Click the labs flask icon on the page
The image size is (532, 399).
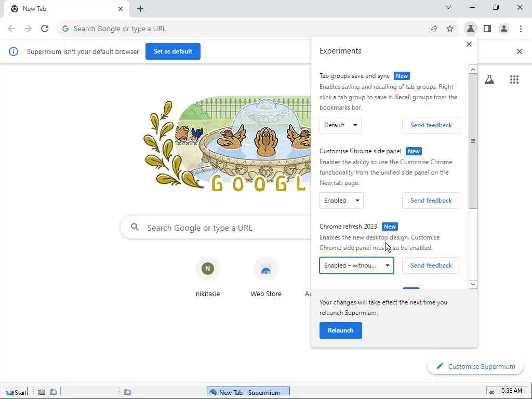click(x=489, y=79)
